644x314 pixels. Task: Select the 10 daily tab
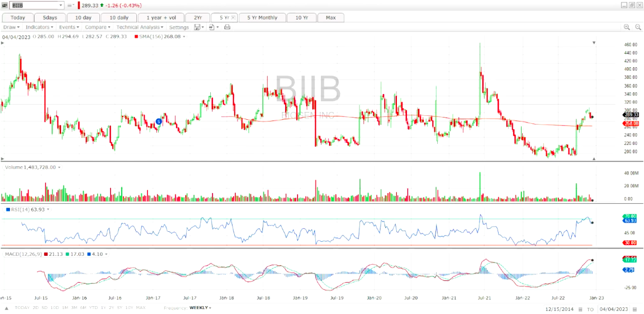coord(118,18)
